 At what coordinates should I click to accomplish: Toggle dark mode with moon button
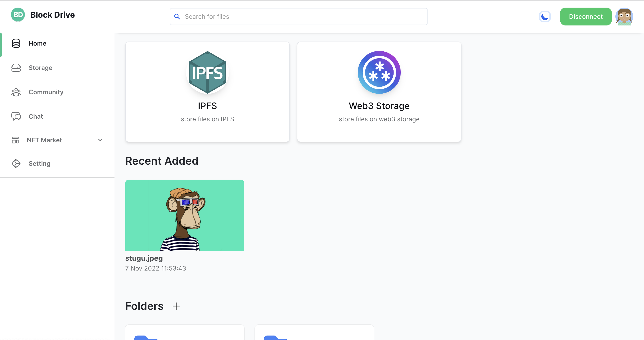pyautogui.click(x=544, y=17)
